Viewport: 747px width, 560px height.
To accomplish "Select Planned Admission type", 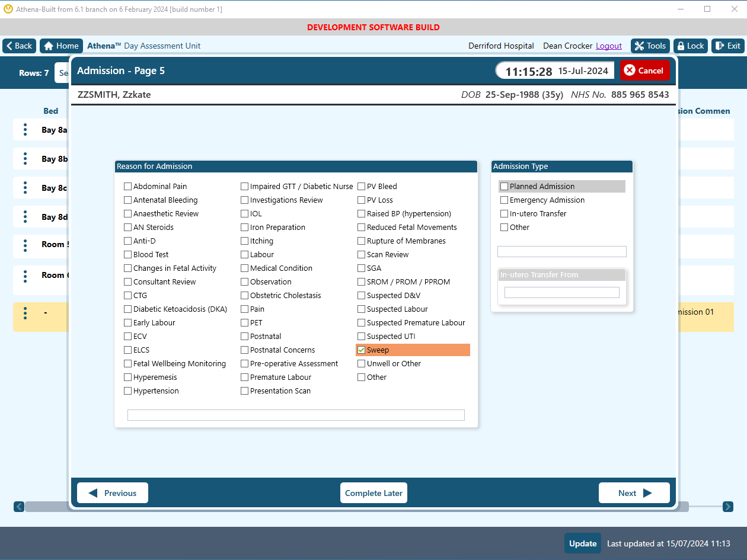I will pos(504,186).
